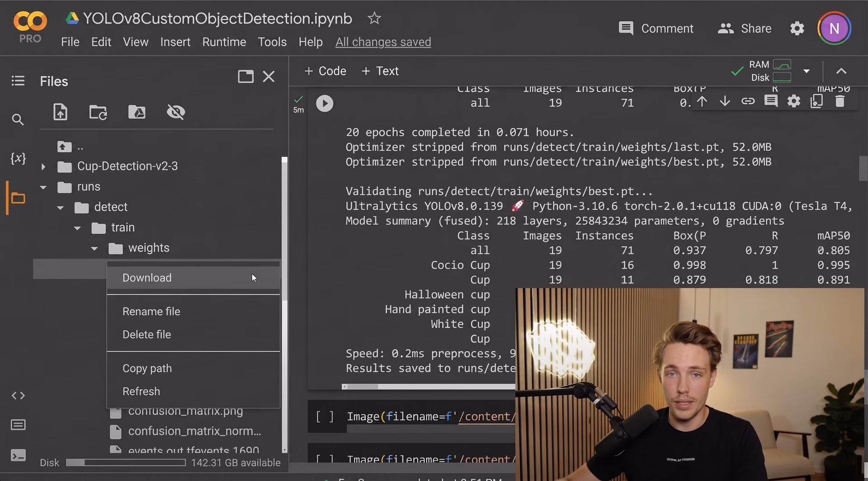Screen dimensions: 868x481
Task: Choose Refresh from context menu
Action: tap(193, 392)
